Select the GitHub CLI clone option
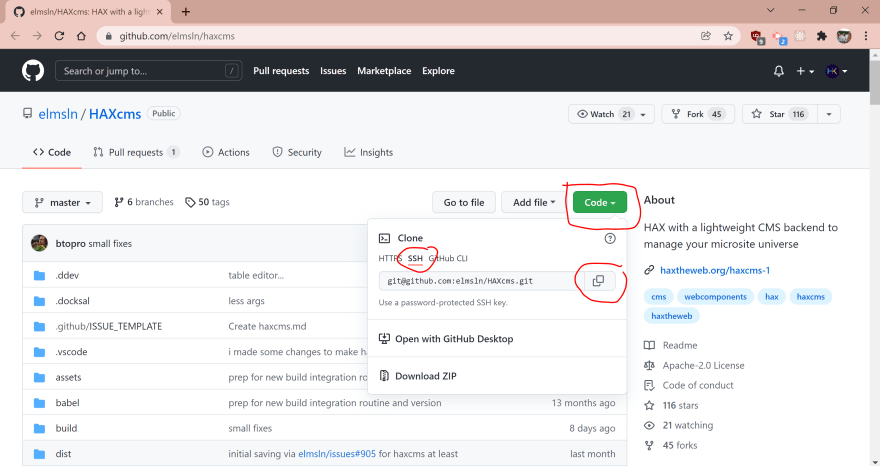The image size is (880, 466). pos(448,258)
